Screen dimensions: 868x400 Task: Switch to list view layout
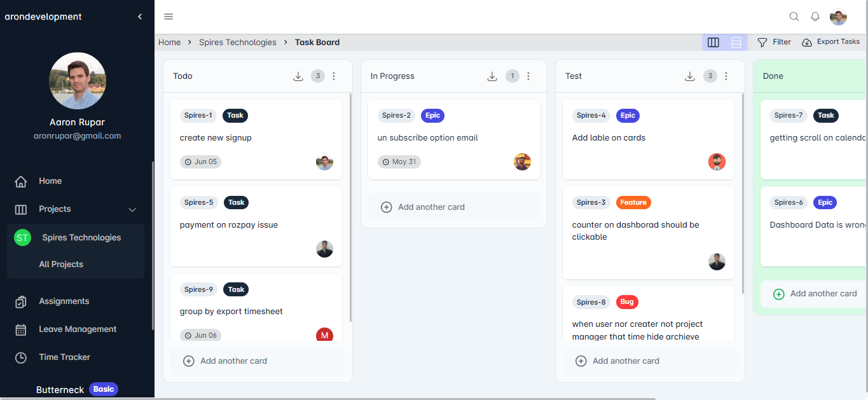tap(736, 42)
